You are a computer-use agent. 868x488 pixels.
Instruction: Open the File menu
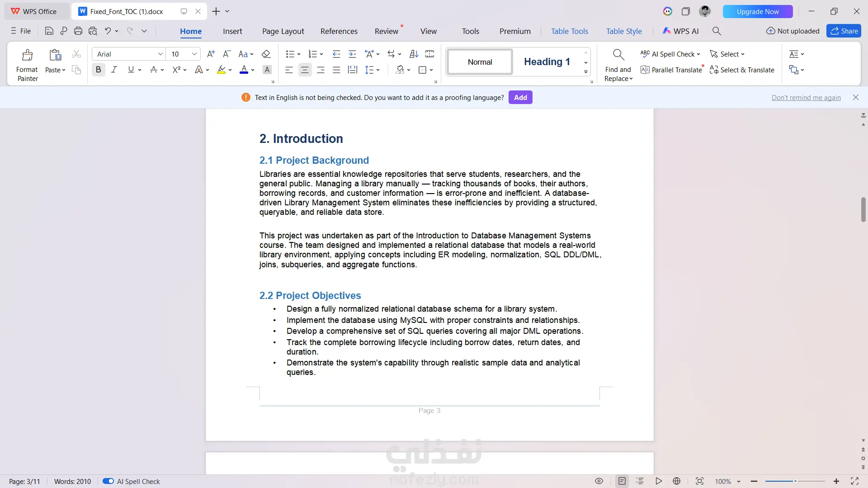pyautogui.click(x=21, y=31)
